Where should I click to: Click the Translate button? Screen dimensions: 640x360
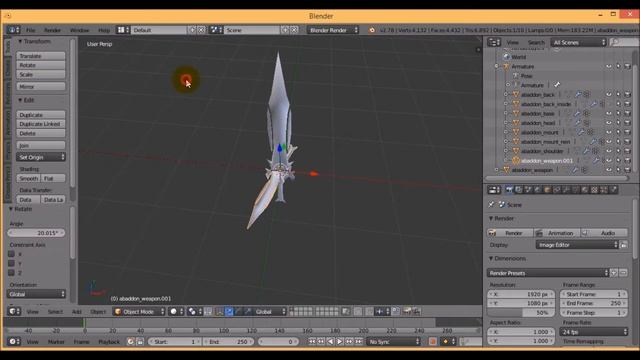(x=41, y=56)
